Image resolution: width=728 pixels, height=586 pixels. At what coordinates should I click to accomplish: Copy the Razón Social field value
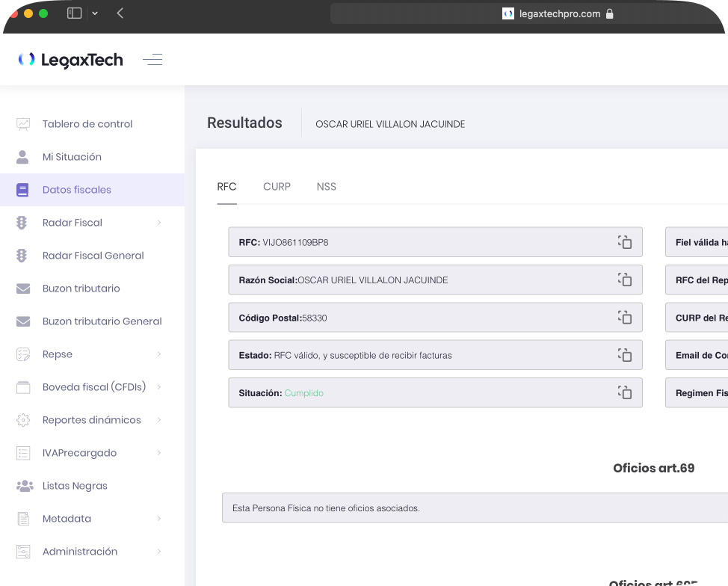point(624,280)
